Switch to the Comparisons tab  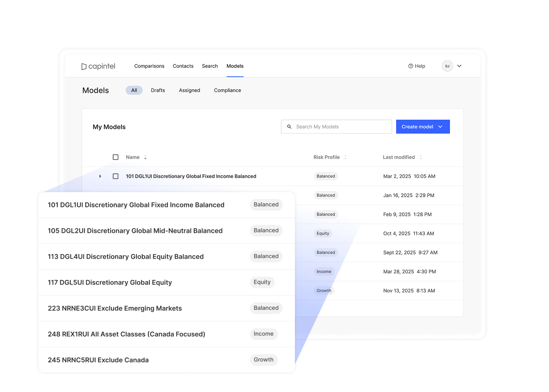pyautogui.click(x=149, y=66)
